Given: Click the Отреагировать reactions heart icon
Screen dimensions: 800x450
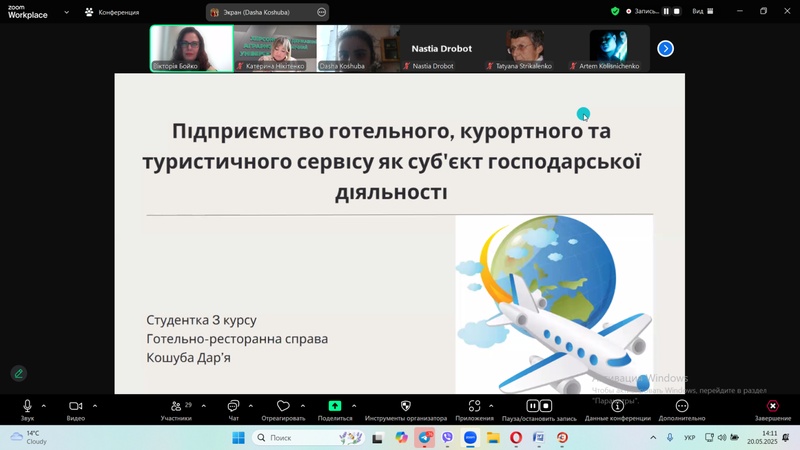Looking at the screenshot, I should [x=283, y=407].
